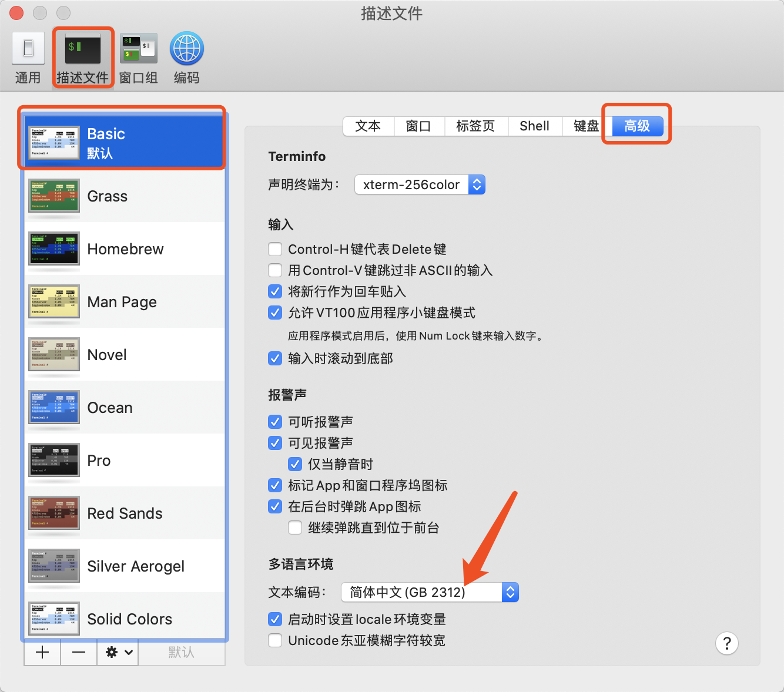Switch to the Shell tab

(534, 126)
